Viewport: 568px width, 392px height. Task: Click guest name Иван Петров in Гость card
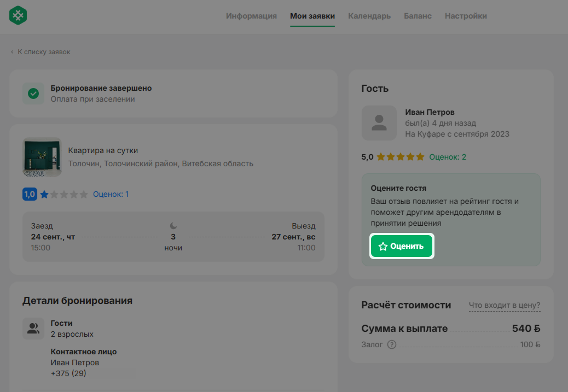point(430,112)
